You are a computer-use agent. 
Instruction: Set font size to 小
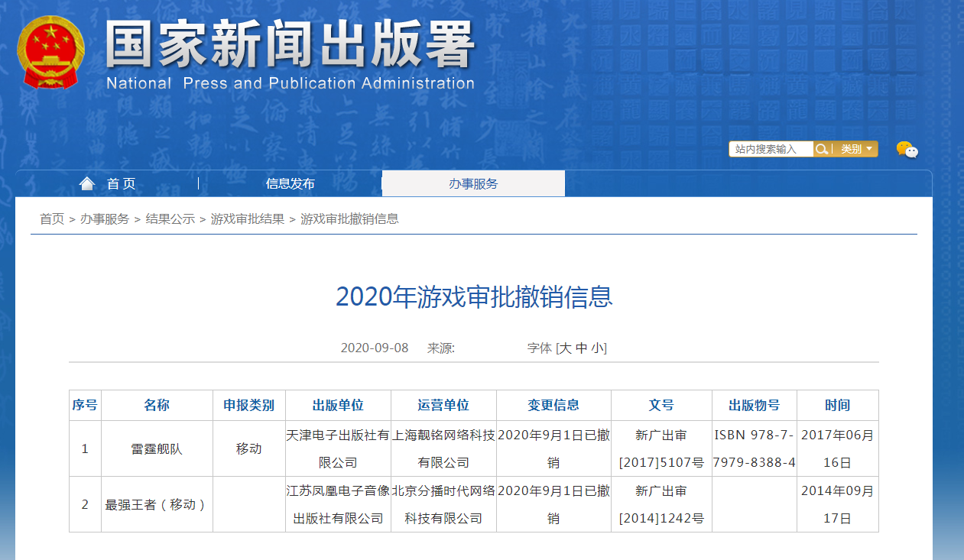pos(597,348)
